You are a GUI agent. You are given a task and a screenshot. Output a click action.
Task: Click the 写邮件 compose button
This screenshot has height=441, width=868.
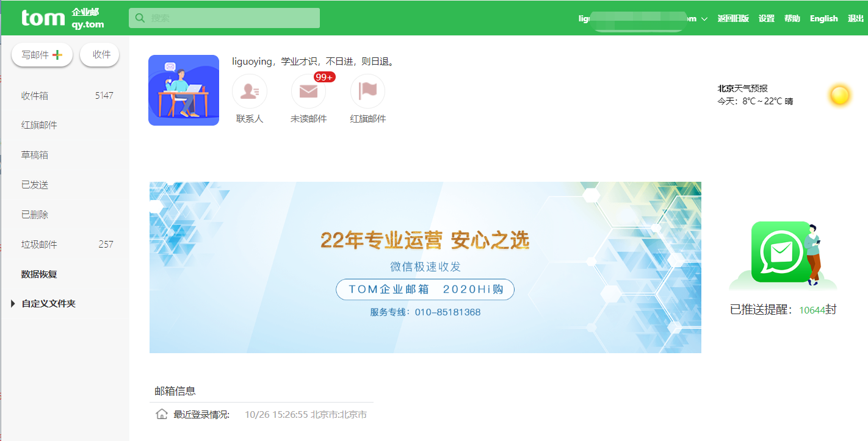37,54
